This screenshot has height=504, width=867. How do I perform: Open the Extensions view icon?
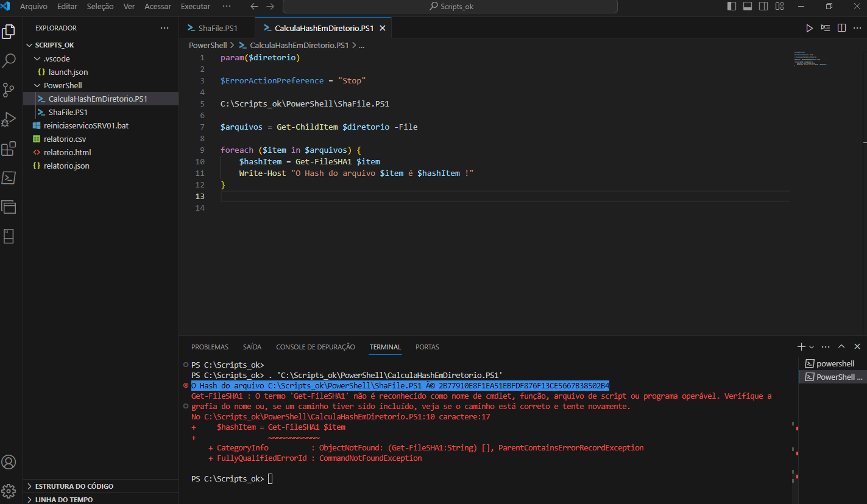tap(9, 149)
